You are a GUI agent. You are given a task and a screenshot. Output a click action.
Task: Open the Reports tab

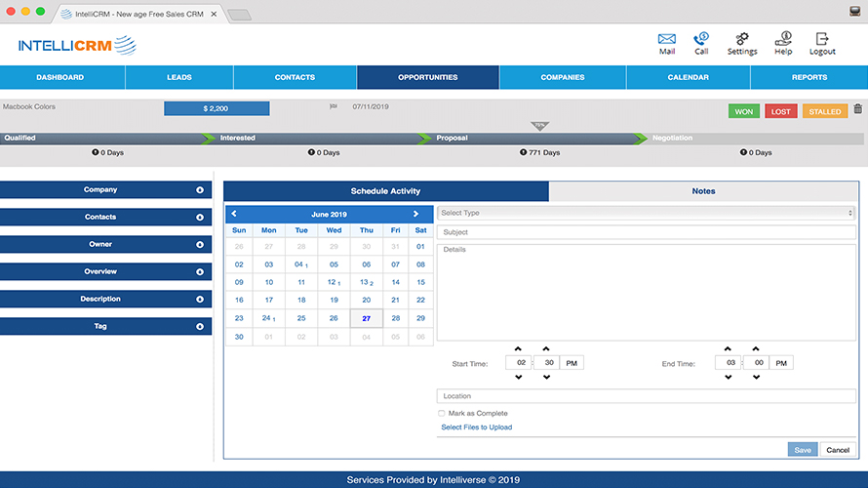809,77
